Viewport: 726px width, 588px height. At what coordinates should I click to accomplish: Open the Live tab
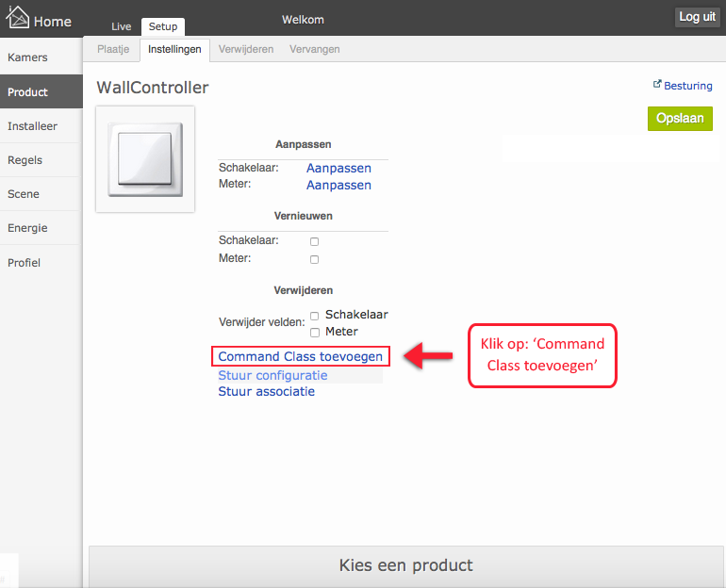[x=121, y=26]
